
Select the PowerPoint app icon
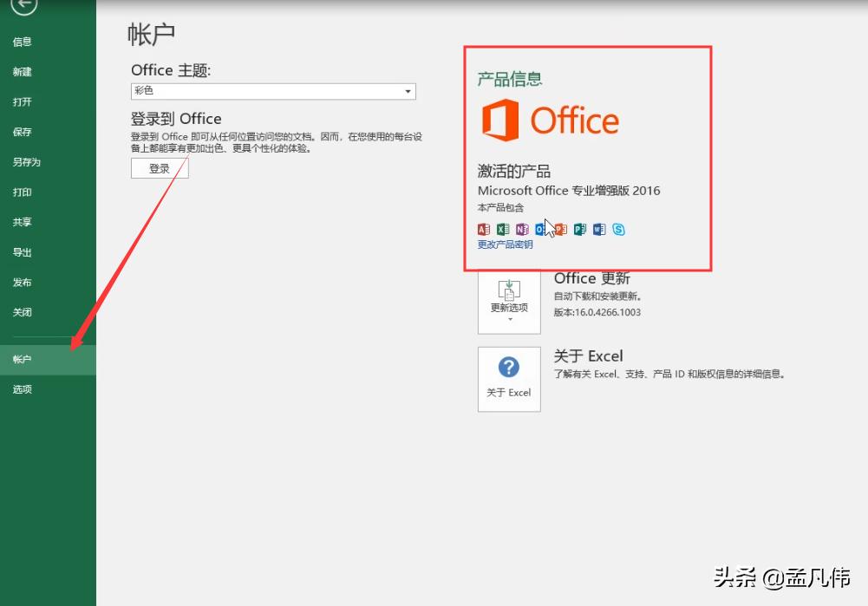point(560,229)
